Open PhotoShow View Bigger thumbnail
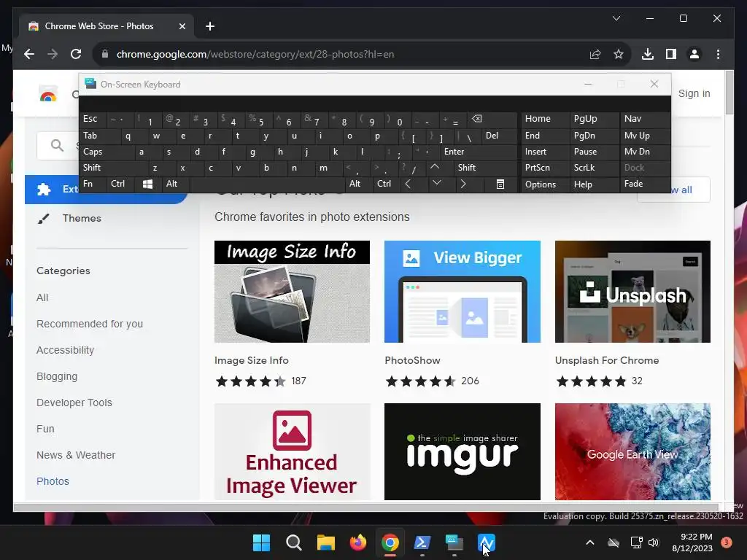 click(462, 292)
